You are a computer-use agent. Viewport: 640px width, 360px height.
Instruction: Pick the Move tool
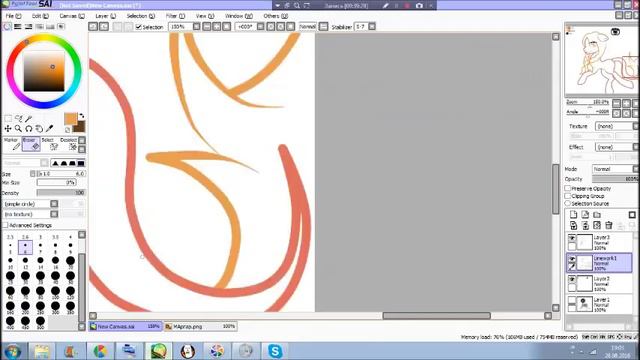(8, 129)
